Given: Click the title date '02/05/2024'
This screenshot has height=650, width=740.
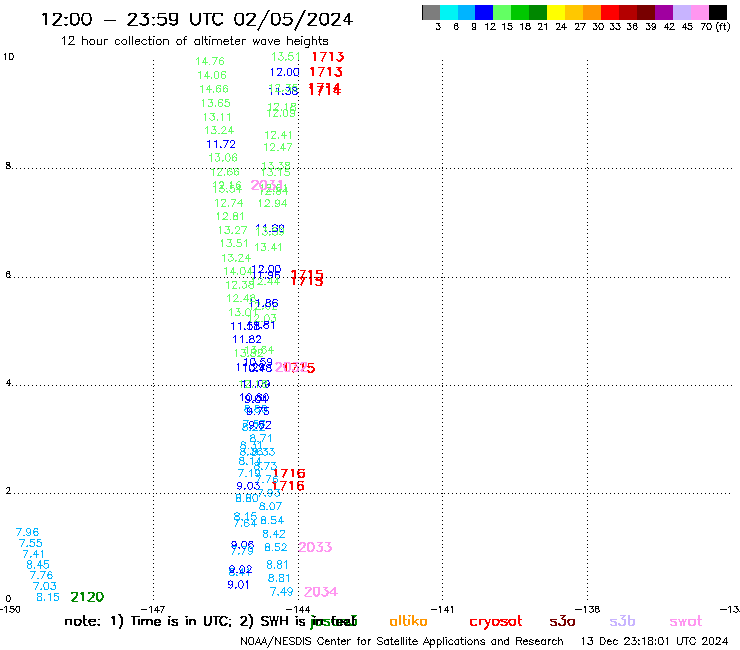Looking at the screenshot, I should click(x=293, y=20).
